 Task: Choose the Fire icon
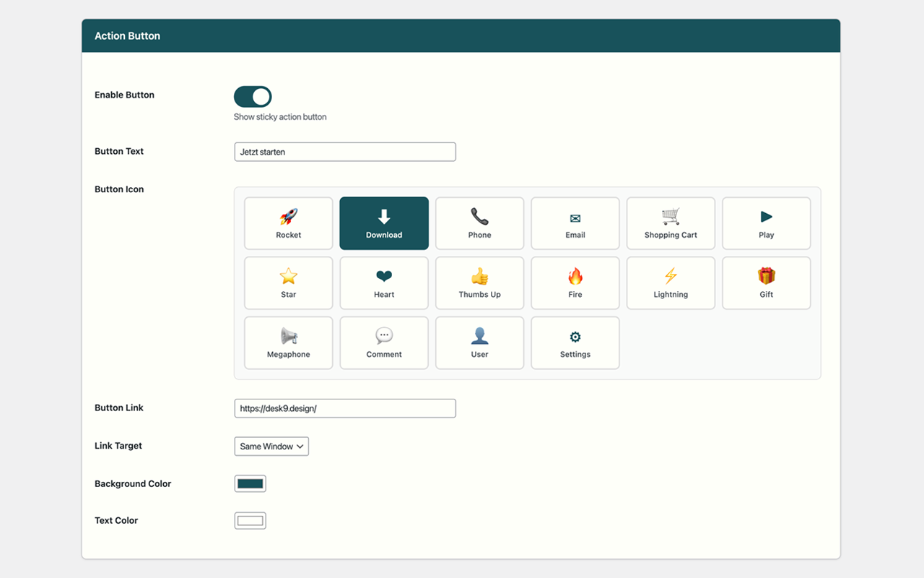pyautogui.click(x=575, y=282)
